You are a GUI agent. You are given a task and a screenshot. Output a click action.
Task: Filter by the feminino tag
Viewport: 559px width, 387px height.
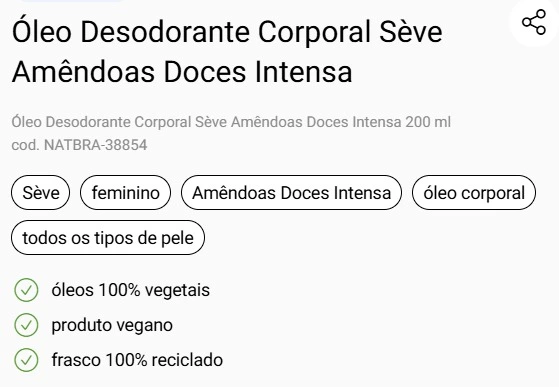(x=125, y=192)
